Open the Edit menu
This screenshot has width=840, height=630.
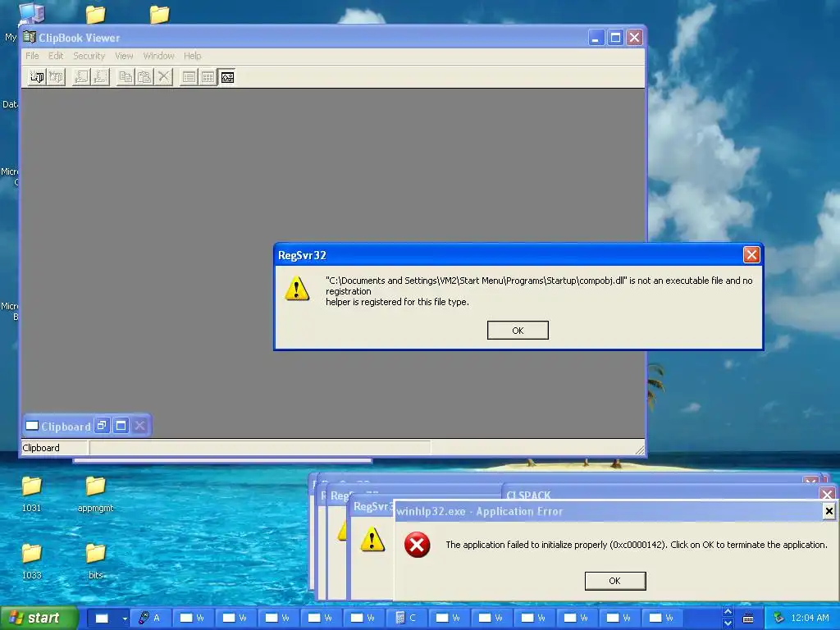coord(56,56)
